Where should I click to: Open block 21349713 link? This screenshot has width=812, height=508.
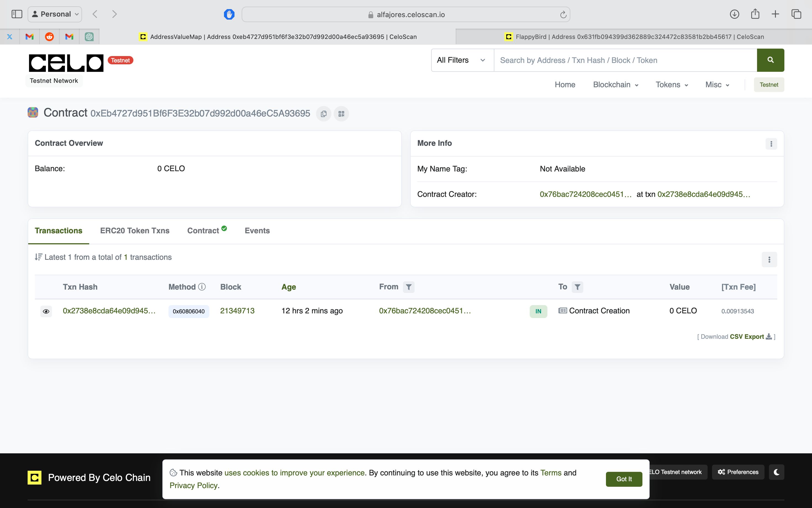[x=237, y=311]
